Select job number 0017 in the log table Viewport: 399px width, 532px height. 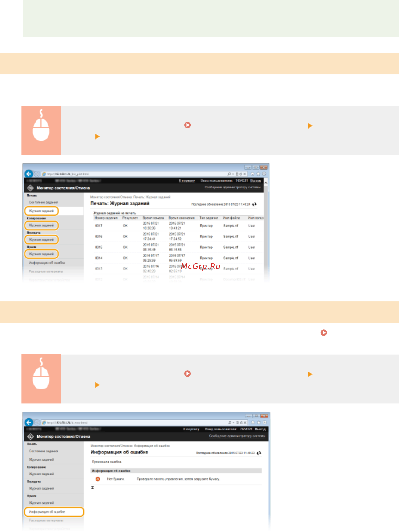pyautogui.click(x=99, y=226)
